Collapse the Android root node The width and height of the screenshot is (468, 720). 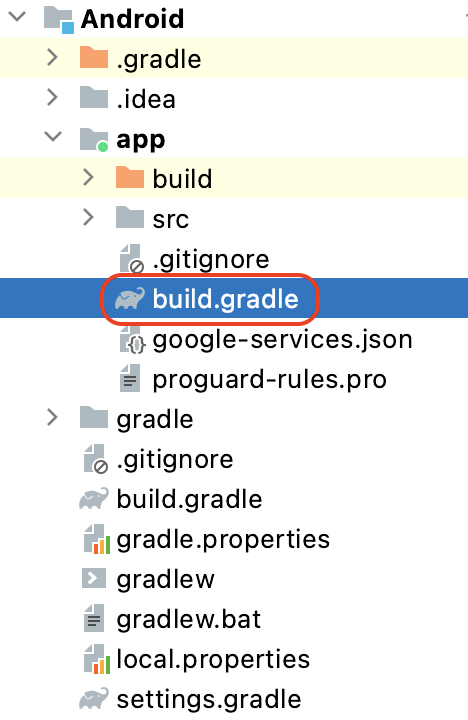(x=17, y=17)
